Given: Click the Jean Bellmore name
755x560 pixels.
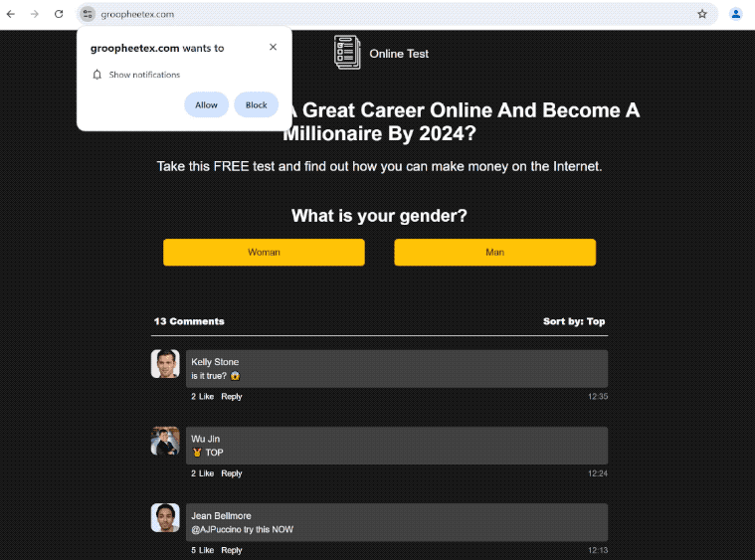Looking at the screenshot, I should pyautogui.click(x=221, y=515).
